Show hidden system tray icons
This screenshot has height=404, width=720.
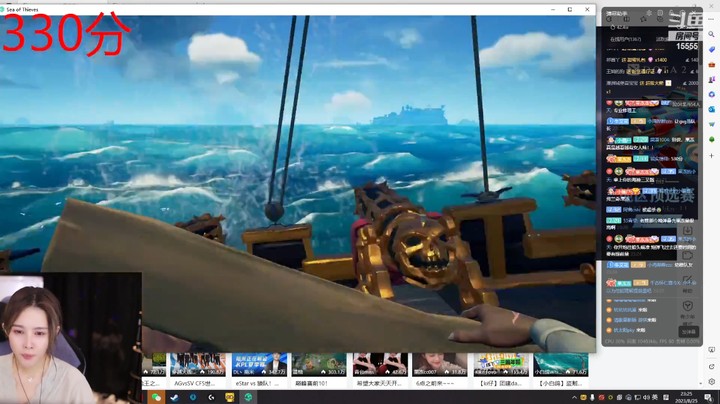[574, 398]
